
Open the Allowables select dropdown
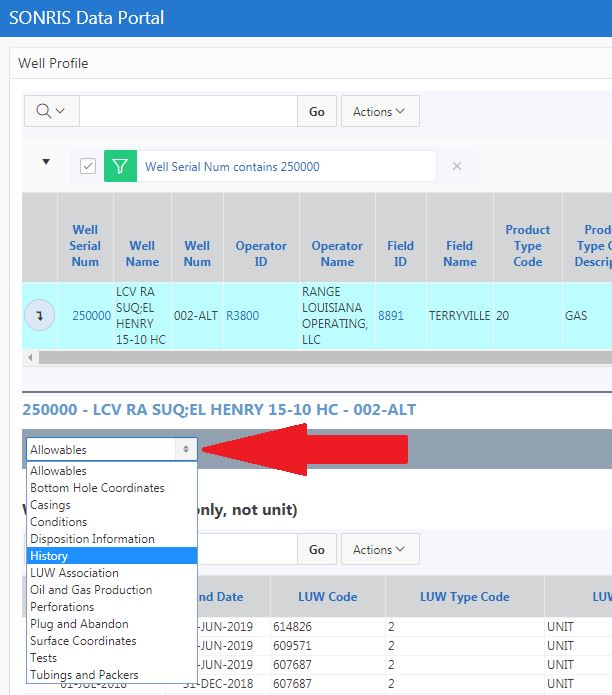(x=111, y=450)
